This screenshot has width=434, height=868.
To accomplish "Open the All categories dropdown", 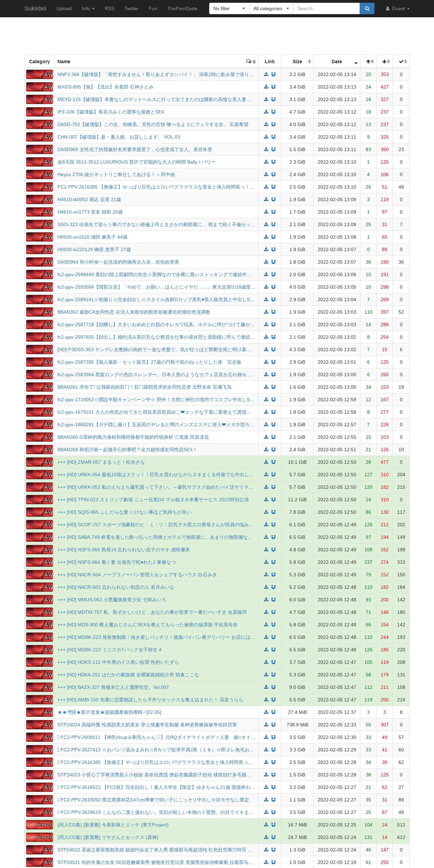I will pyautogui.click(x=271, y=8).
